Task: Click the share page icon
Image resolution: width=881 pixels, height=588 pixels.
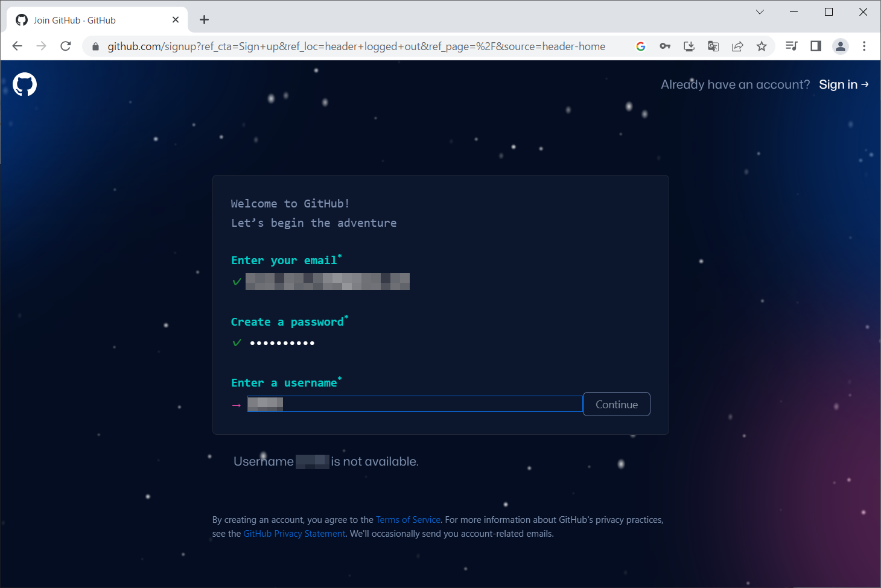Action: 737,46
